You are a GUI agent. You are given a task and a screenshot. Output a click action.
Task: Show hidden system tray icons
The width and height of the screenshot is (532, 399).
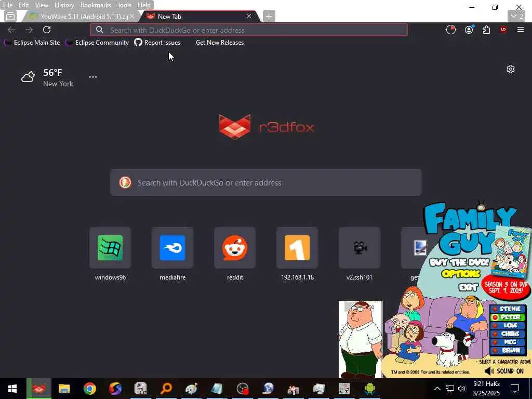click(437, 389)
